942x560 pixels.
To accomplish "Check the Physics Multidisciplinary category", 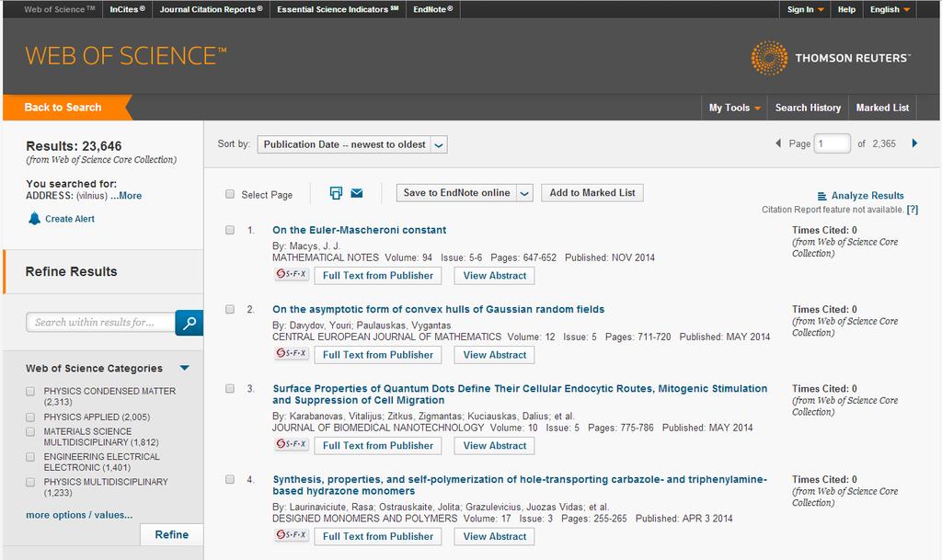I will 30,482.
